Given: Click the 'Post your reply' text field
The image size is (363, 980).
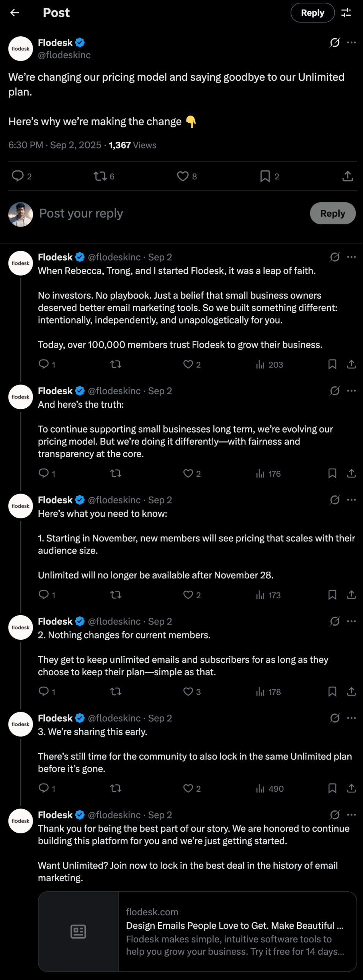Looking at the screenshot, I should [x=153, y=213].
